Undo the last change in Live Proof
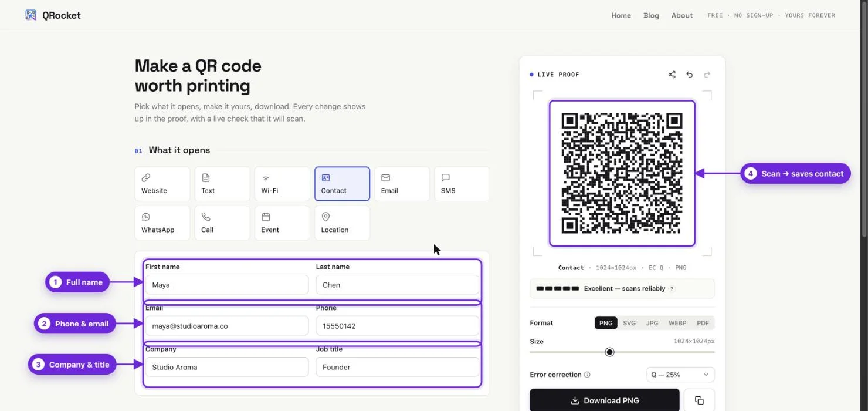This screenshot has height=411, width=868. click(x=690, y=75)
